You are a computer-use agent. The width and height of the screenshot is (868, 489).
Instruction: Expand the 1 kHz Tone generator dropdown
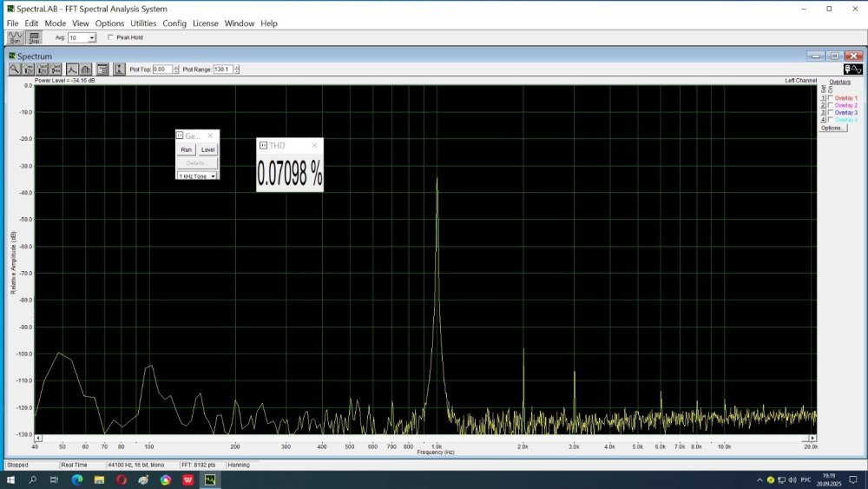[213, 176]
